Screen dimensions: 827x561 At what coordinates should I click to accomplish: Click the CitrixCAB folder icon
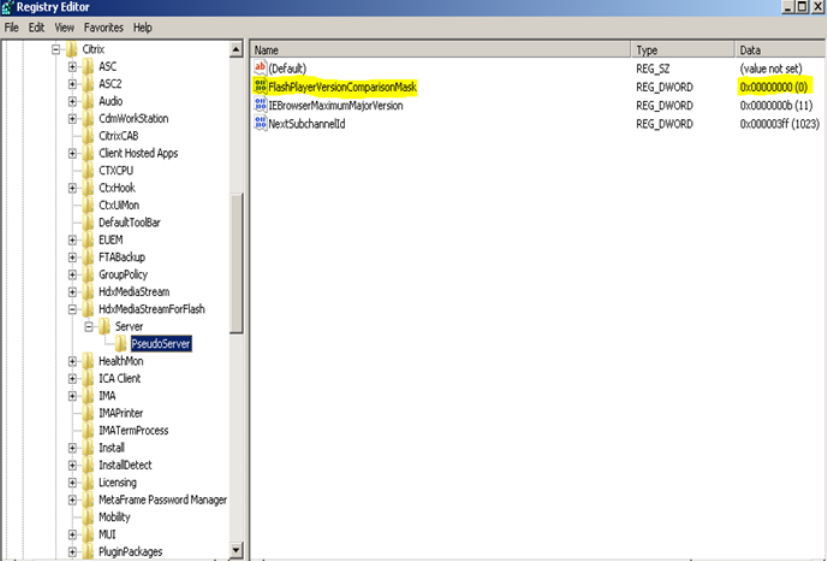point(88,136)
